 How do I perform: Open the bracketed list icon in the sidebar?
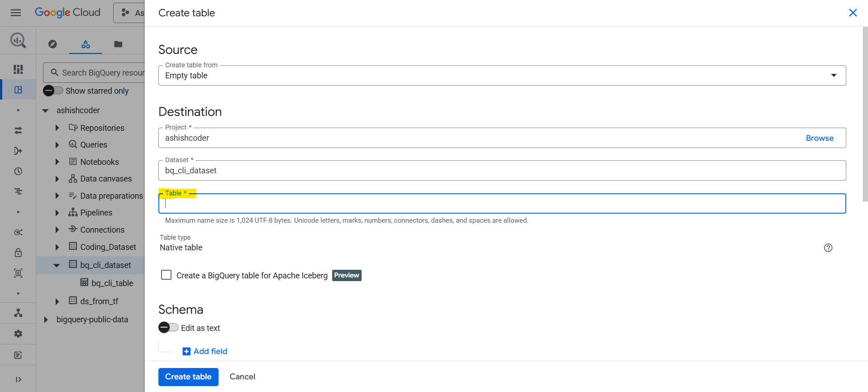[18, 273]
